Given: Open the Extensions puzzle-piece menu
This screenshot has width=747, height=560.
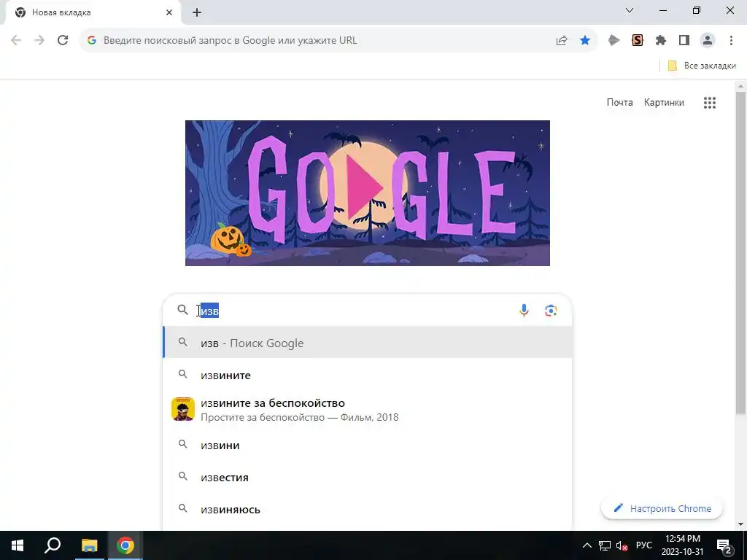Looking at the screenshot, I should click(x=661, y=41).
